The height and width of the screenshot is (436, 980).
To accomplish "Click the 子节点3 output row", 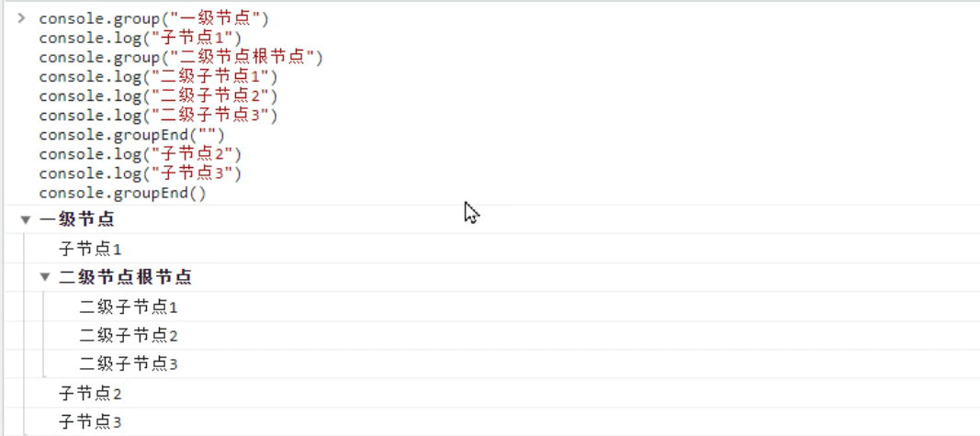I will point(501,421).
